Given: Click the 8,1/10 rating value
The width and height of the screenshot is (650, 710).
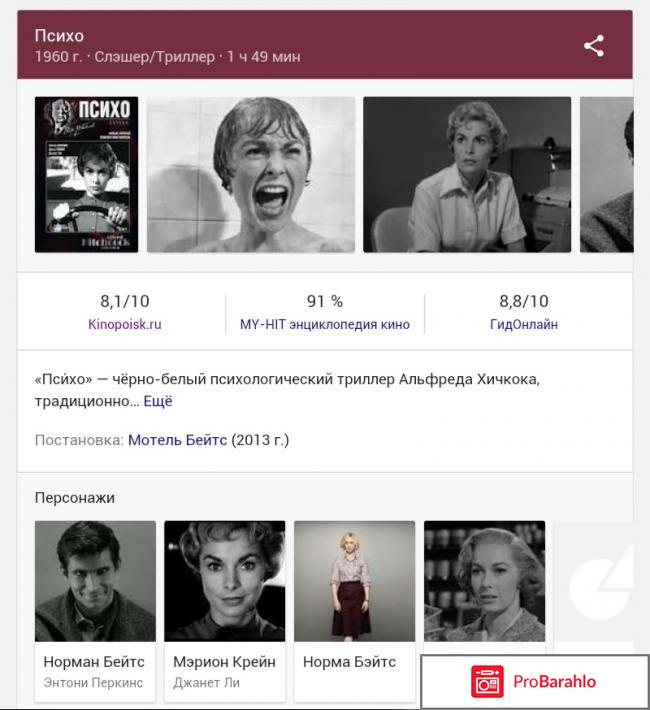Looking at the screenshot, I should click(125, 301).
